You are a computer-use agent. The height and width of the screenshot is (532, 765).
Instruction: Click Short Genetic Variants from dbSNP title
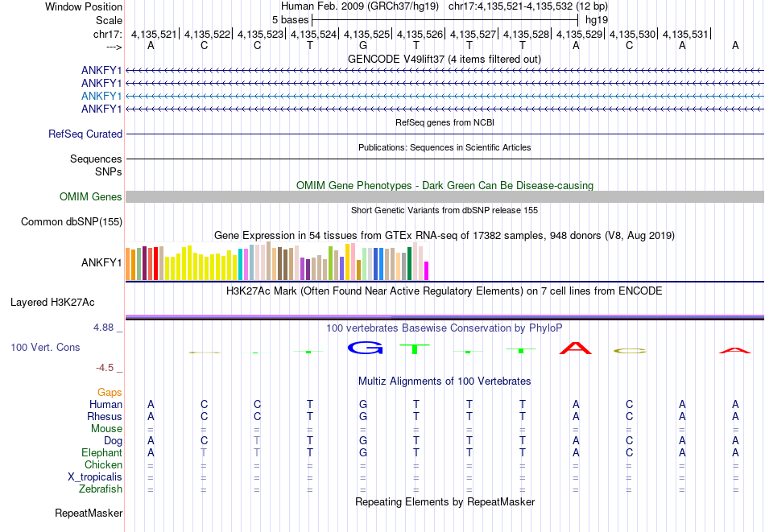(x=445, y=210)
